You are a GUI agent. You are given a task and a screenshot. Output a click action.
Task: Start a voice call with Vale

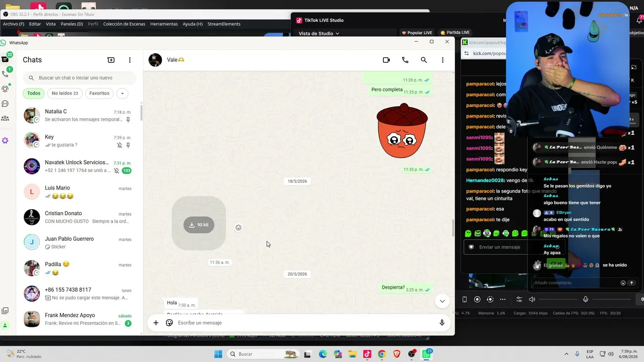tap(405, 60)
